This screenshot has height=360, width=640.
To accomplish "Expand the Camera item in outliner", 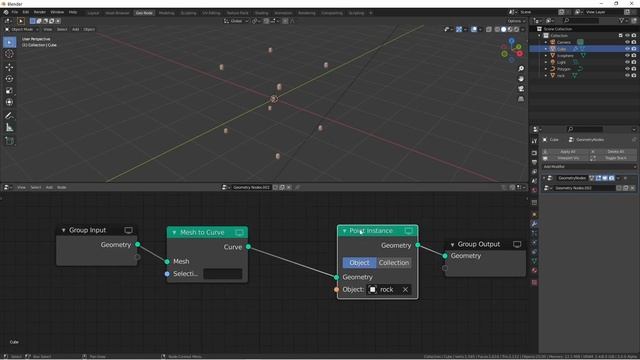I will [546, 42].
